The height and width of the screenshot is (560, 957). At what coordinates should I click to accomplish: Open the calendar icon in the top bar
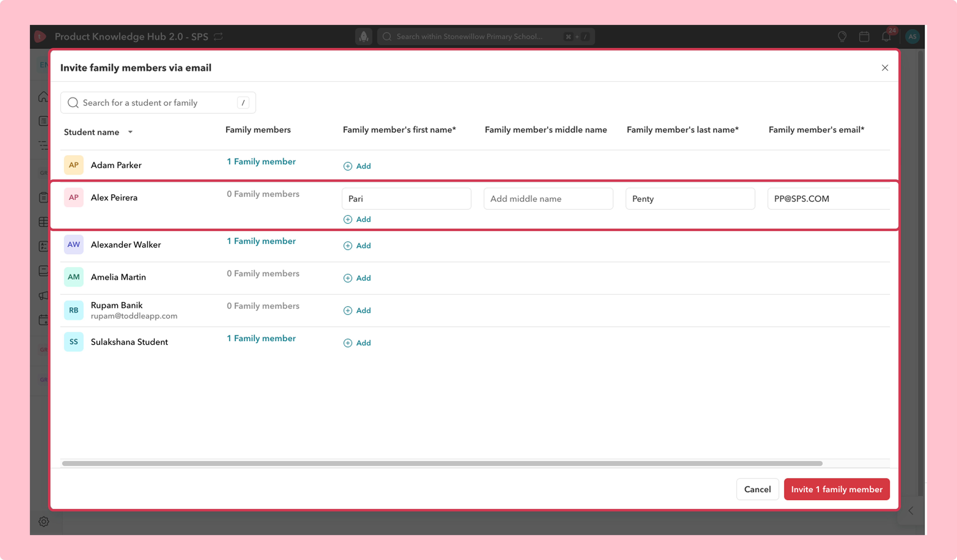tap(864, 36)
